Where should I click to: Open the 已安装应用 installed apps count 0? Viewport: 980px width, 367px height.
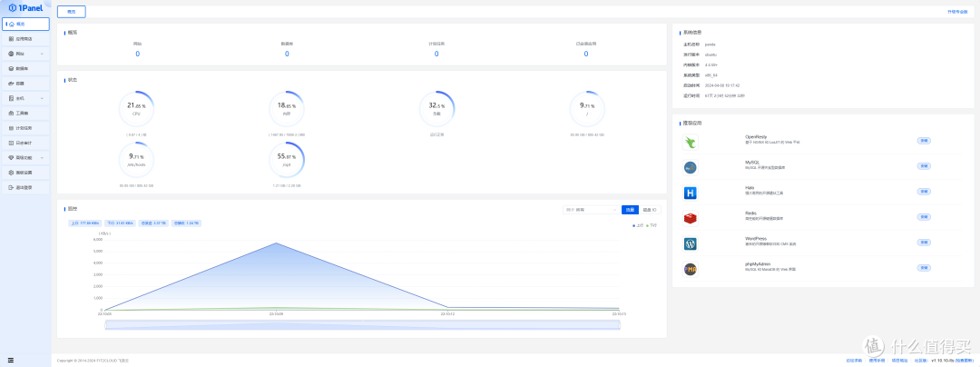click(586, 54)
